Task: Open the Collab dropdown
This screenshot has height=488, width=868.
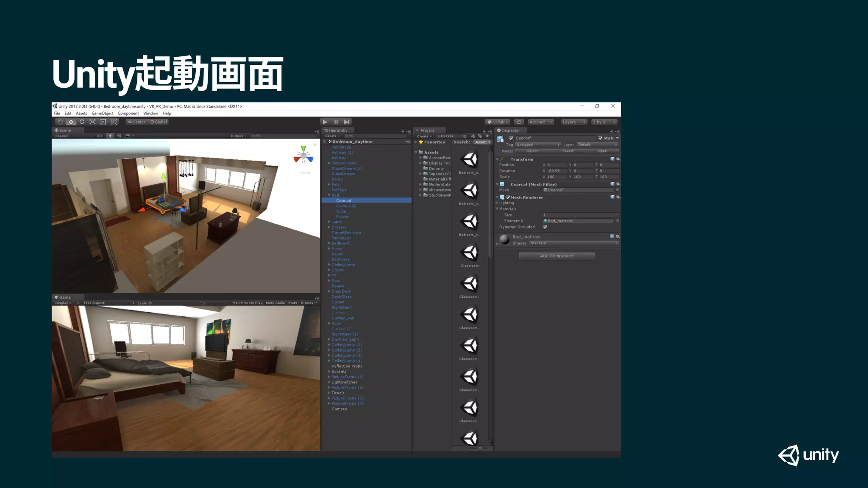Action: pos(498,122)
